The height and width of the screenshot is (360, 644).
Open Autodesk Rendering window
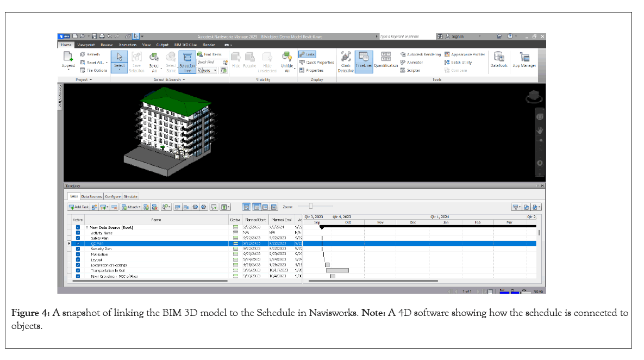420,54
